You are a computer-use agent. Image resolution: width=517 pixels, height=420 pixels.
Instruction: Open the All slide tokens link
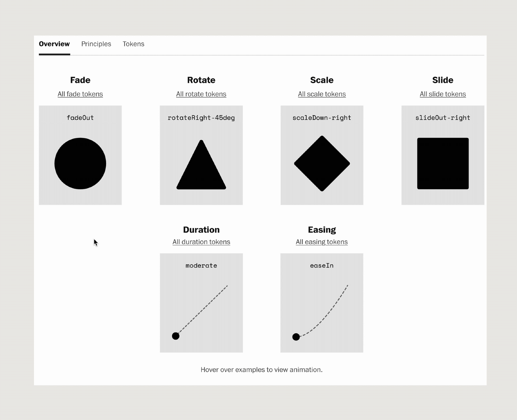tap(443, 94)
